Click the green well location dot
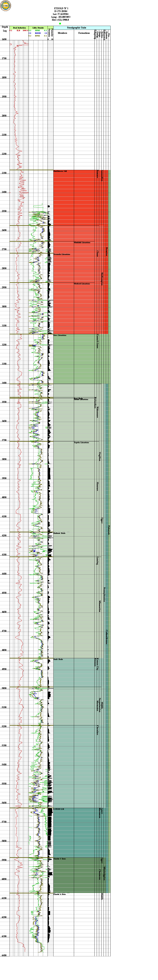 pos(60,24)
